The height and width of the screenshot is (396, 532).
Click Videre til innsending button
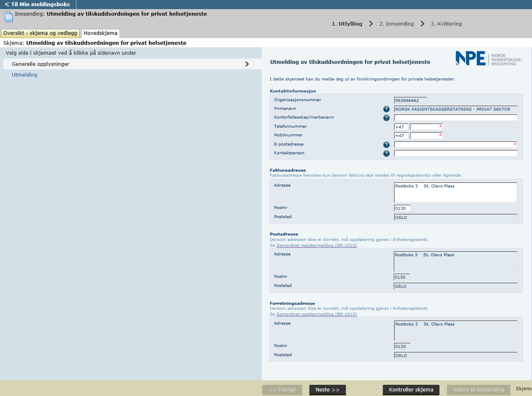coord(478,390)
